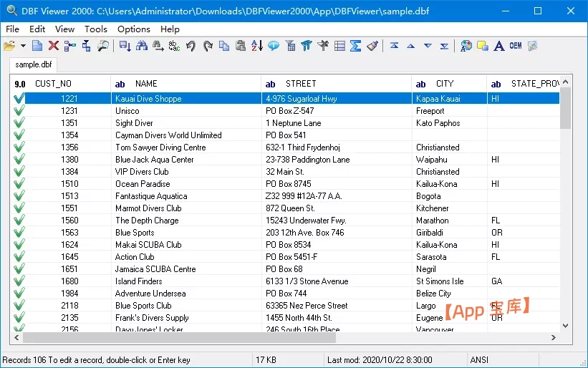Open the Tools menu
This screenshot has height=368, width=588.
click(x=96, y=29)
